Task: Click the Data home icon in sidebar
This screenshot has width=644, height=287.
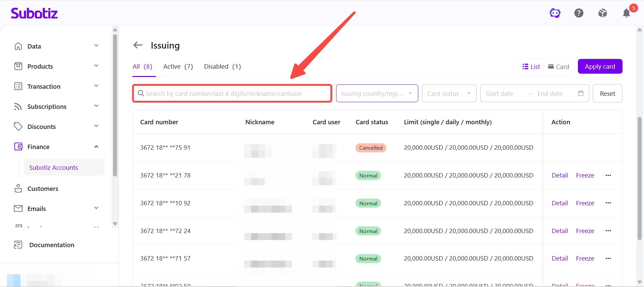Action: [x=18, y=46]
